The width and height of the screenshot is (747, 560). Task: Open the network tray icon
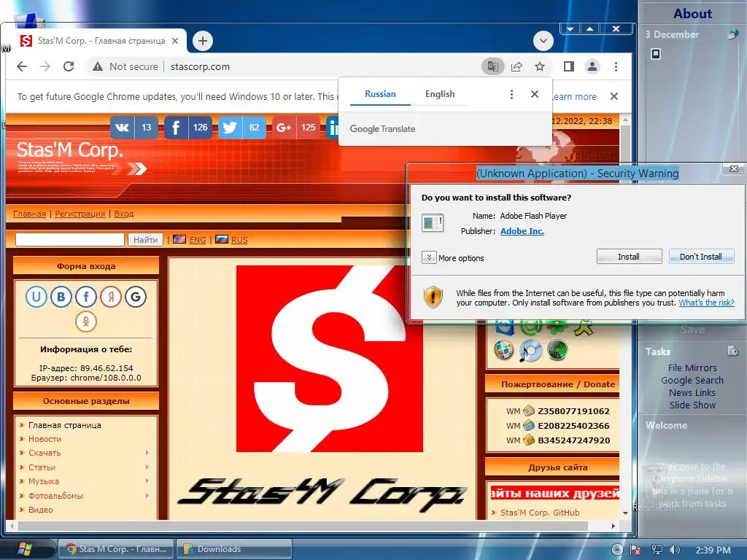click(x=657, y=550)
